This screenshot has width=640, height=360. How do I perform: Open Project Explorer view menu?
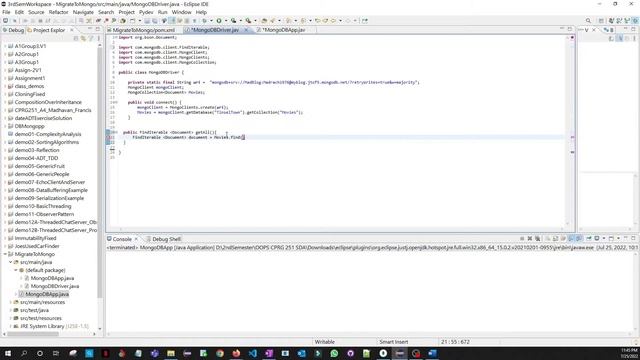pos(98,38)
